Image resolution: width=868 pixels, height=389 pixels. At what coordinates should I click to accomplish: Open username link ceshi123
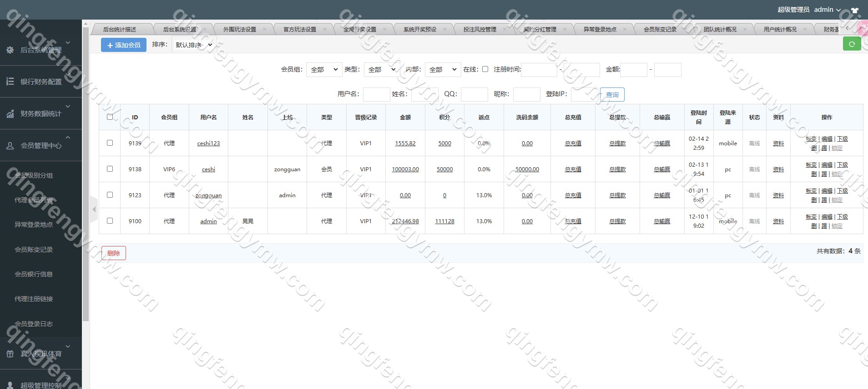[208, 143]
